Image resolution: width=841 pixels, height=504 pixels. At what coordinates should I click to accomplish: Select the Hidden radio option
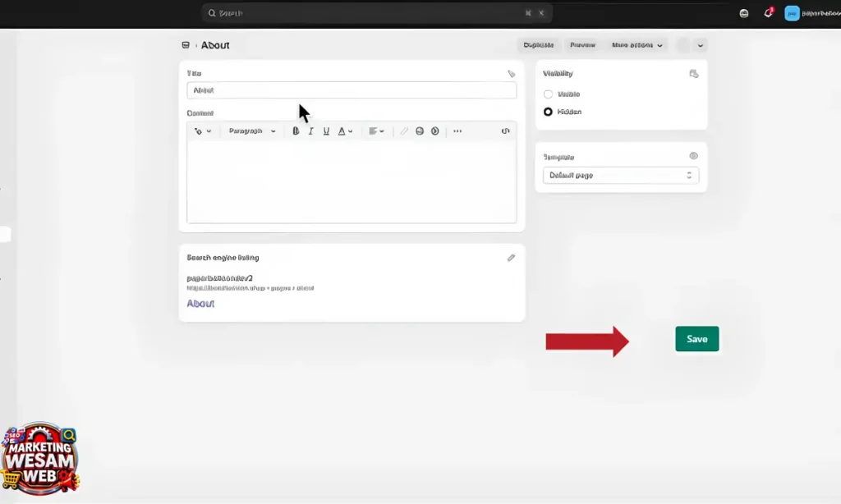click(548, 112)
